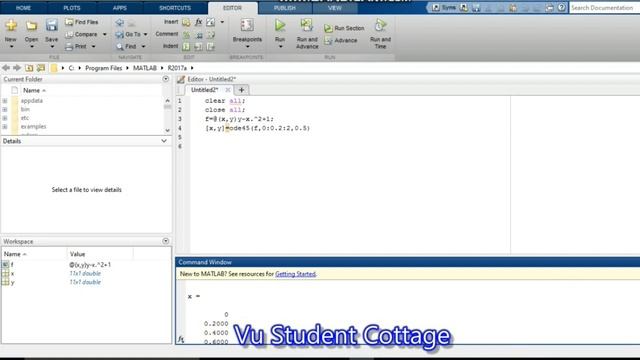Open the Run dropdown arrow

click(x=280, y=47)
